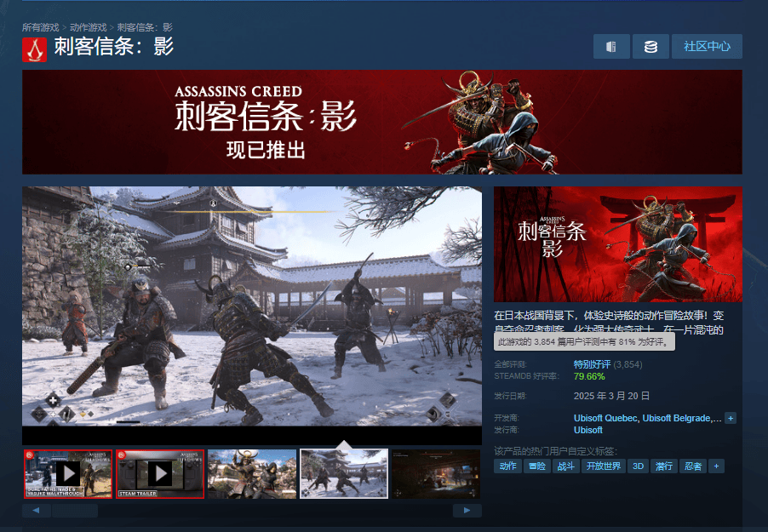Click the thumbnail strip scrollbar handle

[75, 511]
